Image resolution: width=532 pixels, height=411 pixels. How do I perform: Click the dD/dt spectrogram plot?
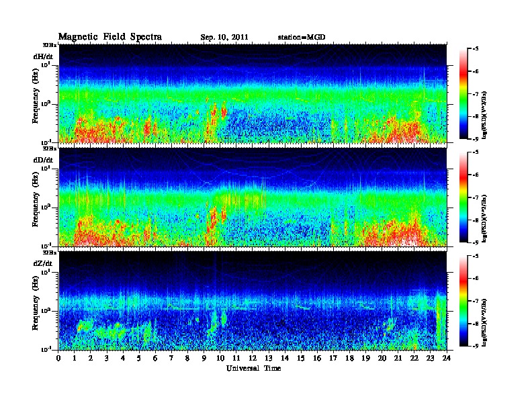coord(253,197)
